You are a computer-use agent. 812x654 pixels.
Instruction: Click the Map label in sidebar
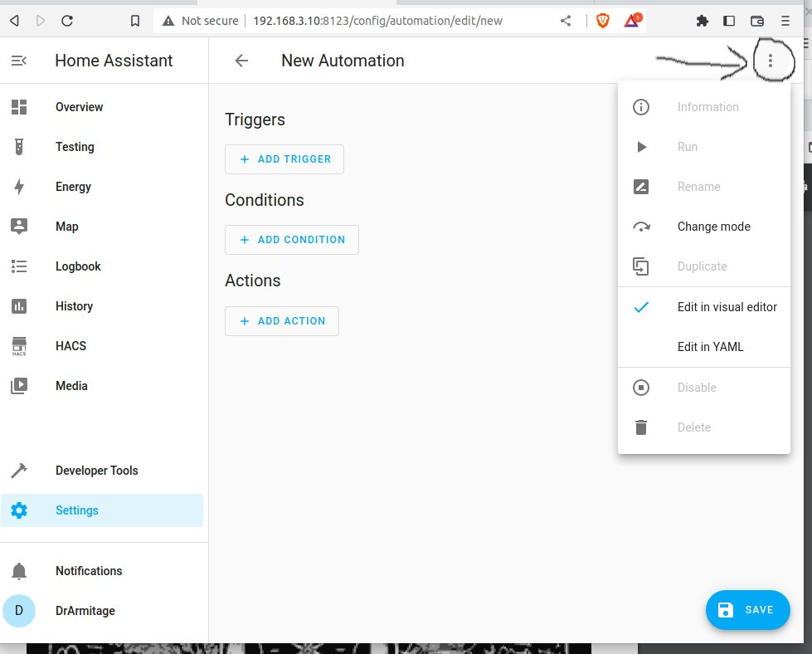click(67, 227)
